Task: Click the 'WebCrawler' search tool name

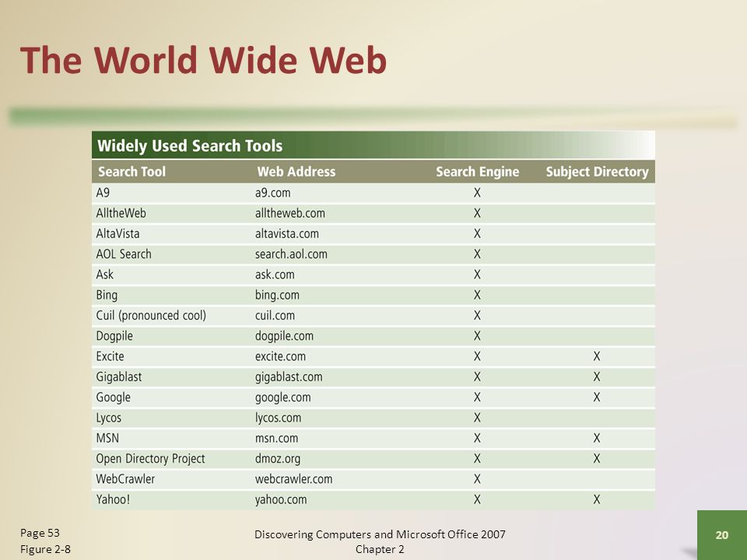Action: point(125,479)
